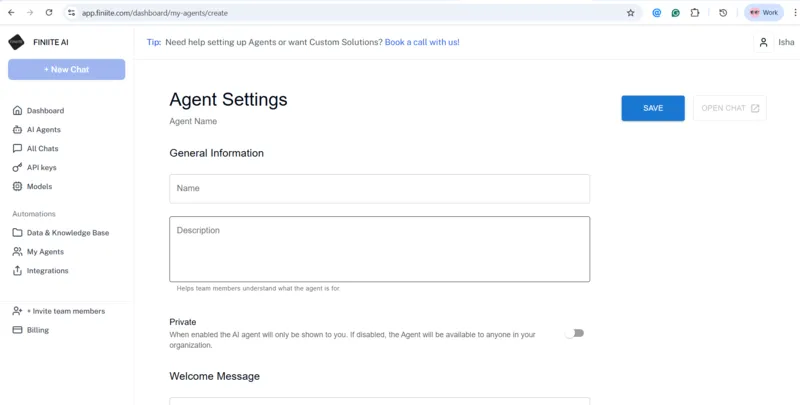
Task: Reload the page with the refresh icon
Action: pos(49,13)
